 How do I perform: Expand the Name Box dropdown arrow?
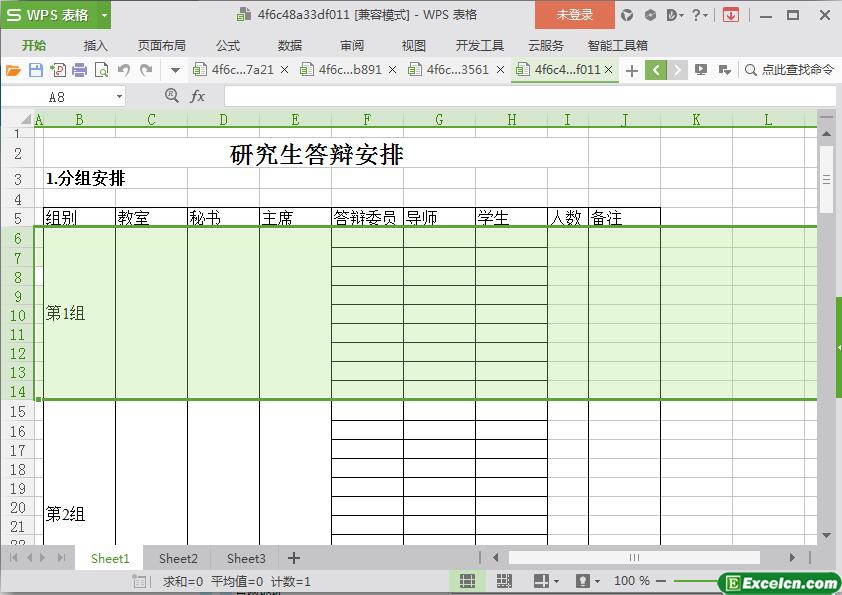click(120, 96)
